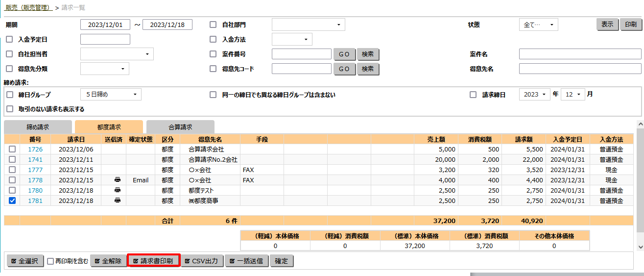Expand the 状態 status dropdown

click(x=538, y=25)
